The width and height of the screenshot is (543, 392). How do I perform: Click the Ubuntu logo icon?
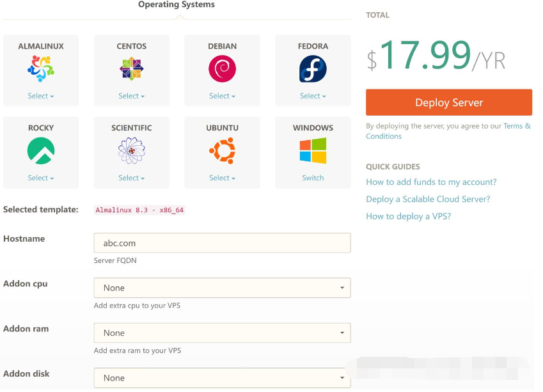[222, 151]
